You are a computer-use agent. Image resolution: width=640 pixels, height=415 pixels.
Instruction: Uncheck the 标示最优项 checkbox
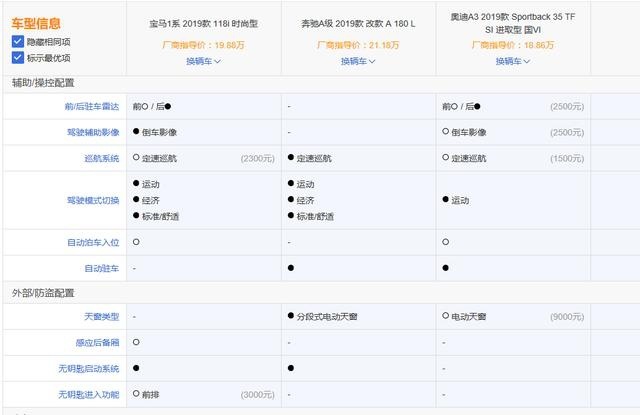click(18, 58)
